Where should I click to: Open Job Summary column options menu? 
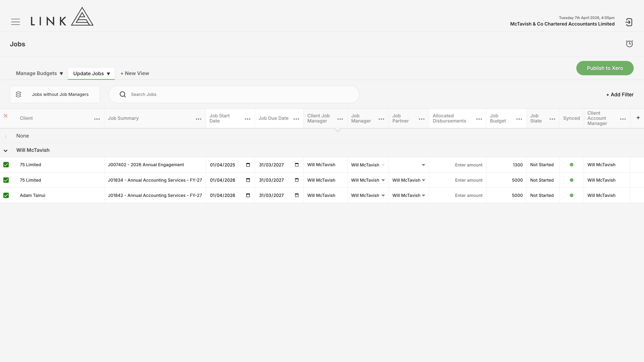tap(199, 119)
